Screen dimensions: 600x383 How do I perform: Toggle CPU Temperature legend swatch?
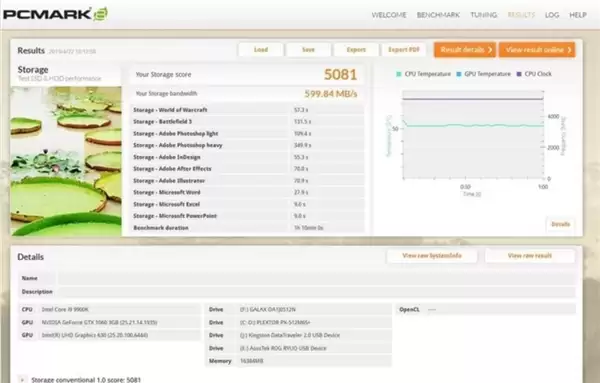tap(399, 74)
